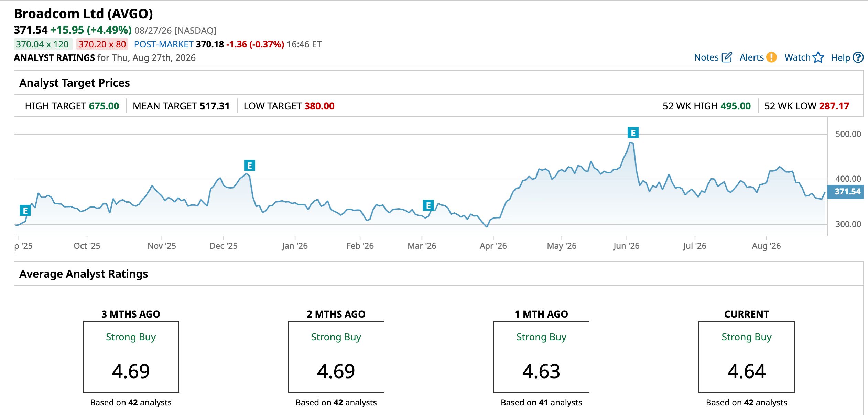Click the post-market change -1.36 (-0.37%)
868x415 pixels.
tap(255, 44)
